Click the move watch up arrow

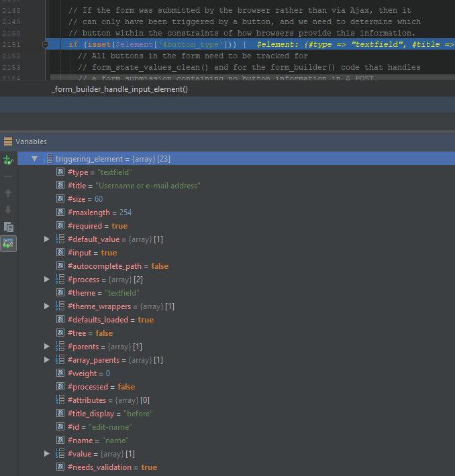tap(8, 193)
